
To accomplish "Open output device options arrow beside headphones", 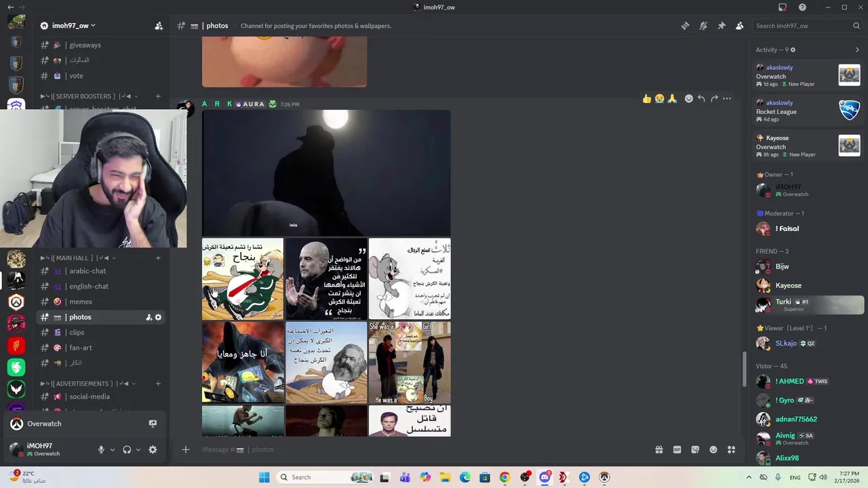I will click(138, 449).
